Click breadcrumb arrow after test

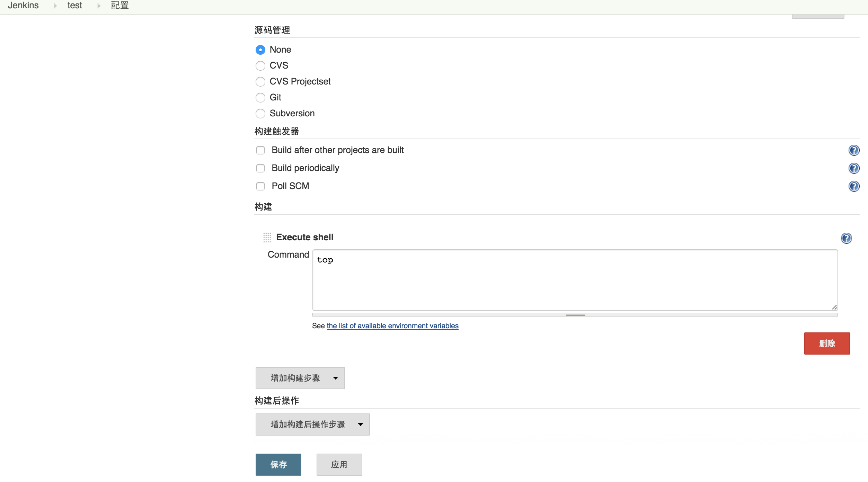[x=99, y=6]
